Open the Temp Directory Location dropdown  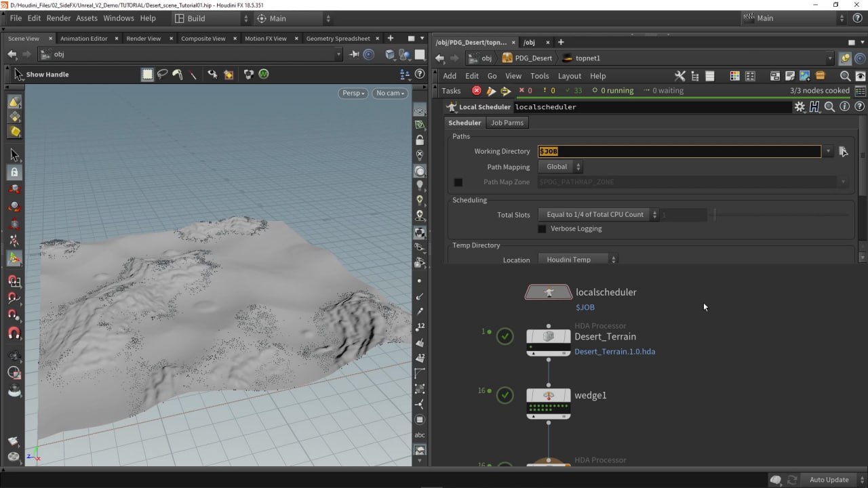[578, 260]
